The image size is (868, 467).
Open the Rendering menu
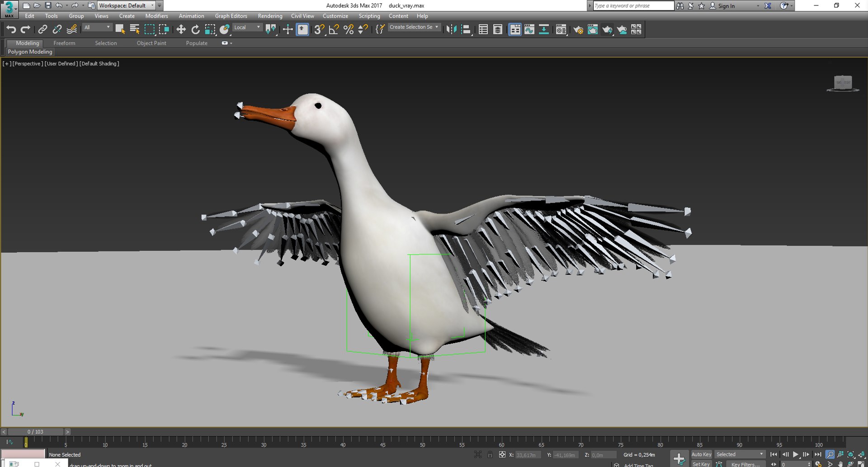click(x=270, y=16)
